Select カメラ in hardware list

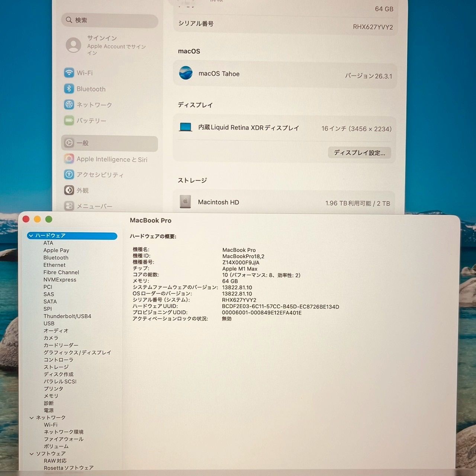[51, 338]
